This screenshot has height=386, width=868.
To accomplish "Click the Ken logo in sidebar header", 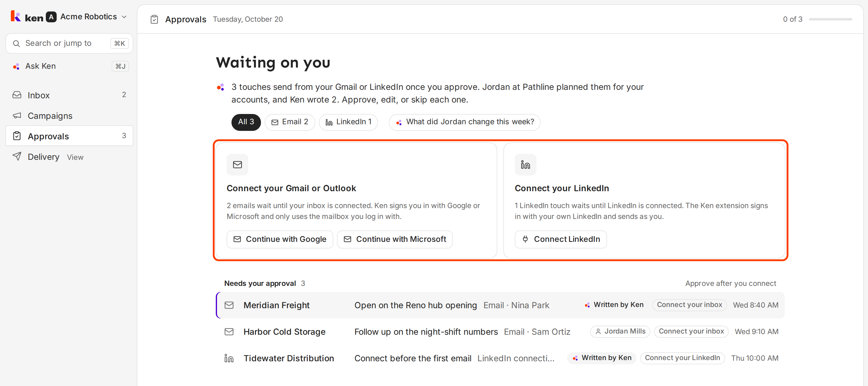I will 27,17.
